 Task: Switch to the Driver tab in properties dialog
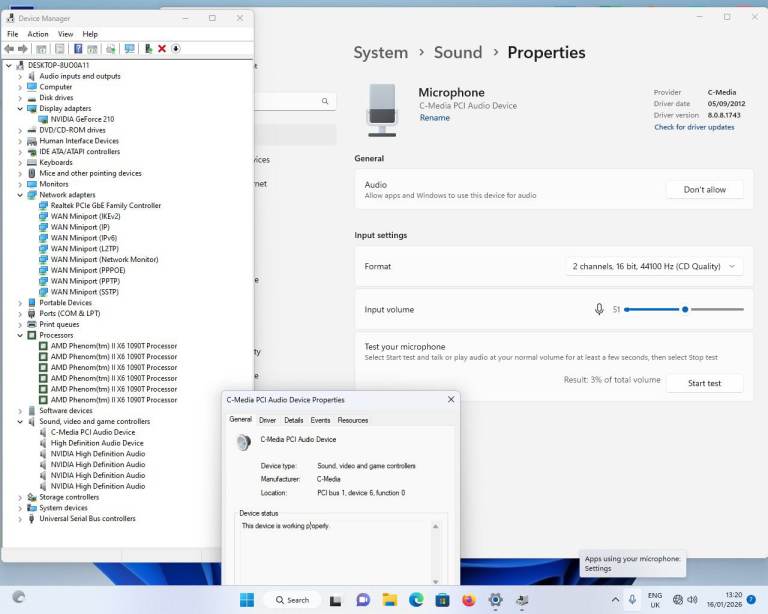point(267,420)
